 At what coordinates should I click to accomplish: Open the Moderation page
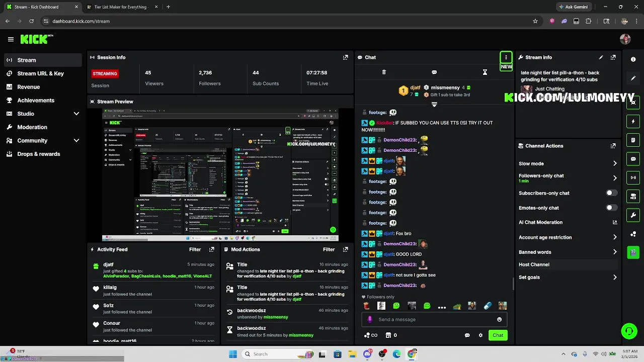[43, 127]
